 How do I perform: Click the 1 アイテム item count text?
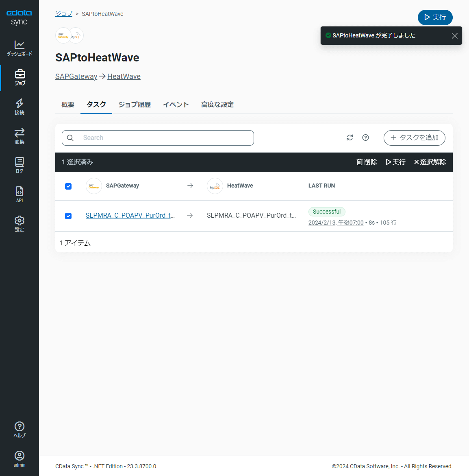75,243
